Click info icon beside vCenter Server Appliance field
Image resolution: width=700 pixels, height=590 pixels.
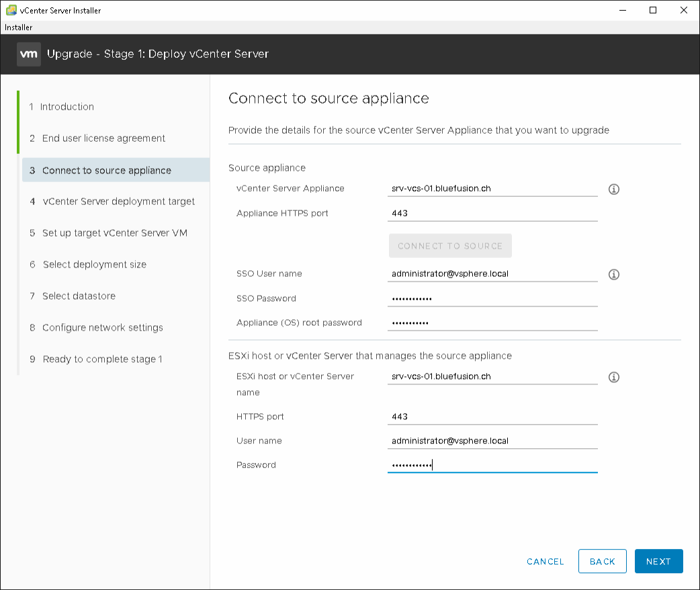pos(613,189)
